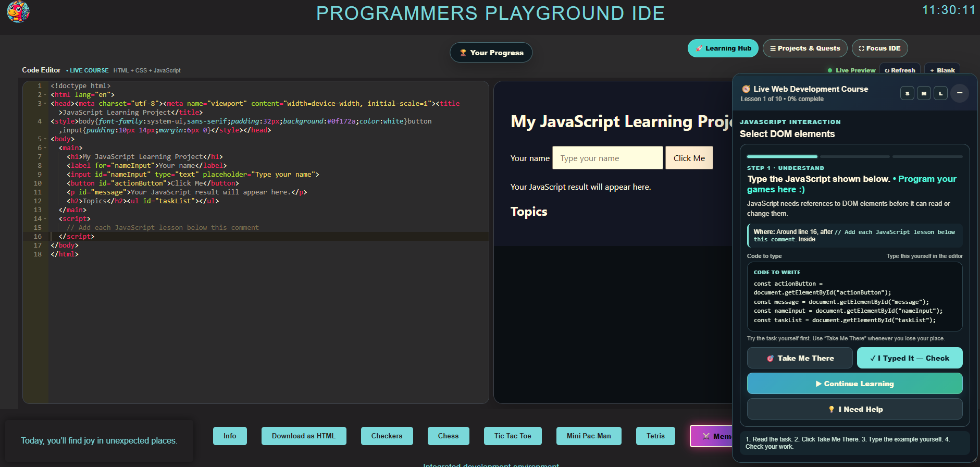Collapse the main tag fold on line 6
980x467 pixels.
pos(45,148)
